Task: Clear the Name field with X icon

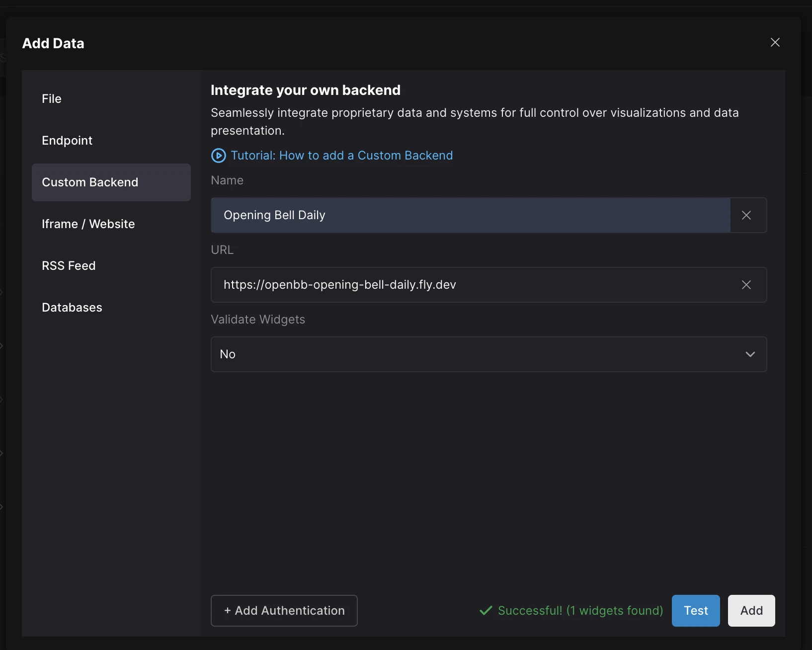Action: pos(746,215)
